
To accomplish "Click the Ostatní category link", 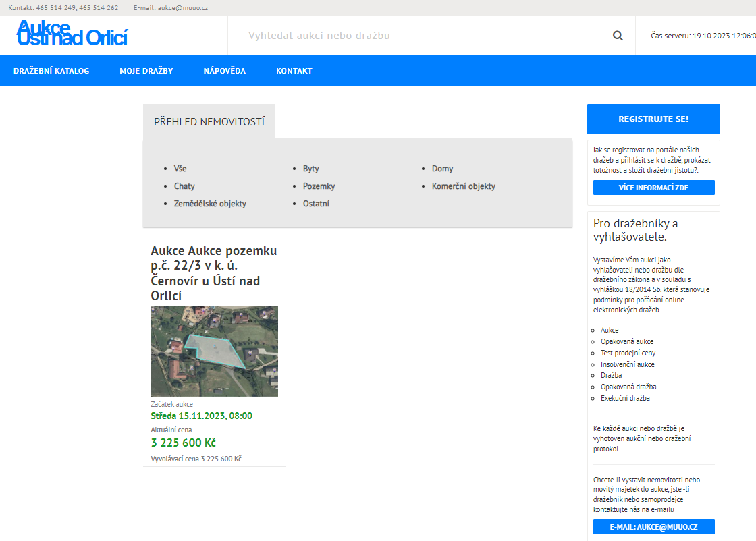I will coord(316,204).
